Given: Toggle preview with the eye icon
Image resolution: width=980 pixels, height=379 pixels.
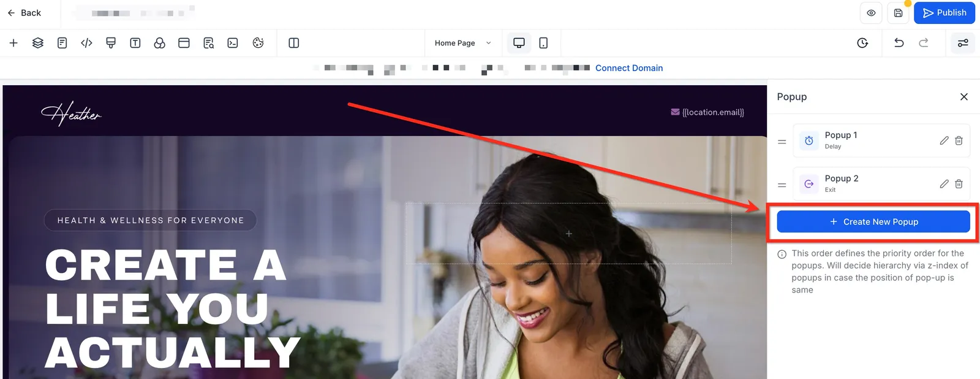Looking at the screenshot, I should click(x=871, y=13).
